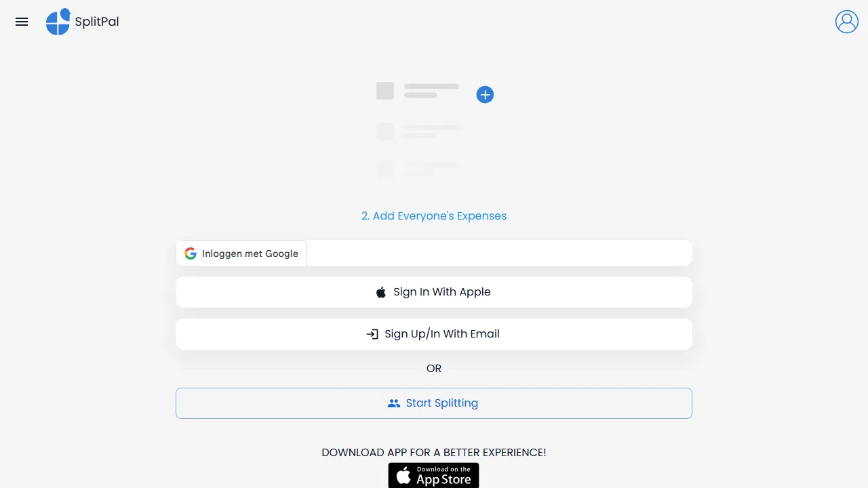Open the App Store download badge
The height and width of the screenshot is (488, 868).
[x=433, y=475]
